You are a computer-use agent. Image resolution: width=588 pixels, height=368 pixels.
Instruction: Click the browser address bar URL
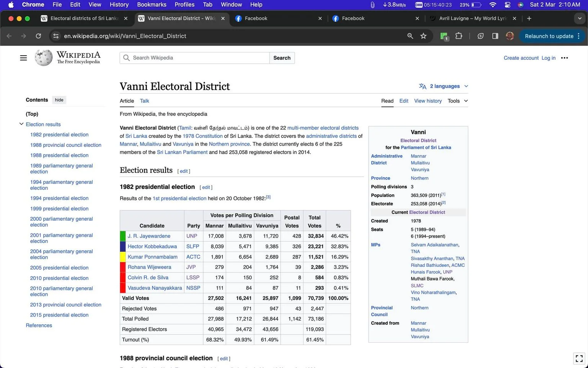tap(125, 36)
